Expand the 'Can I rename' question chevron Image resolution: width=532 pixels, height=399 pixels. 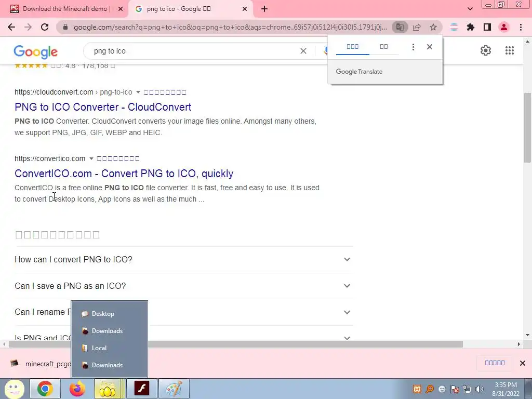click(x=347, y=312)
